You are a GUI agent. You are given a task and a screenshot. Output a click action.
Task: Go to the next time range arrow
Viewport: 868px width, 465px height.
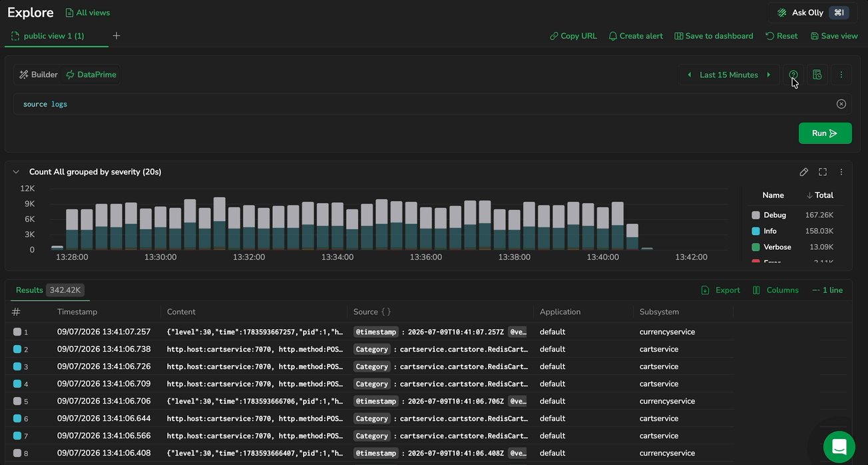(769, 75)
